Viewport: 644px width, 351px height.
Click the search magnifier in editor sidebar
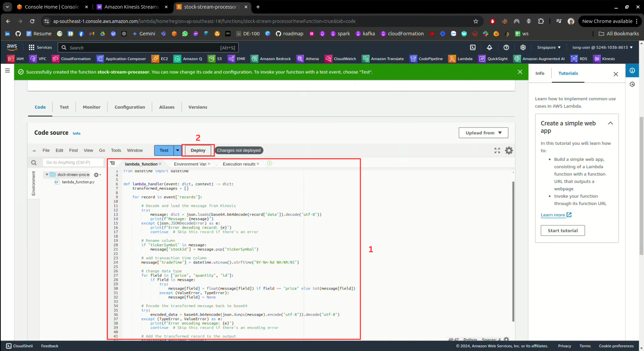point(34,163)
